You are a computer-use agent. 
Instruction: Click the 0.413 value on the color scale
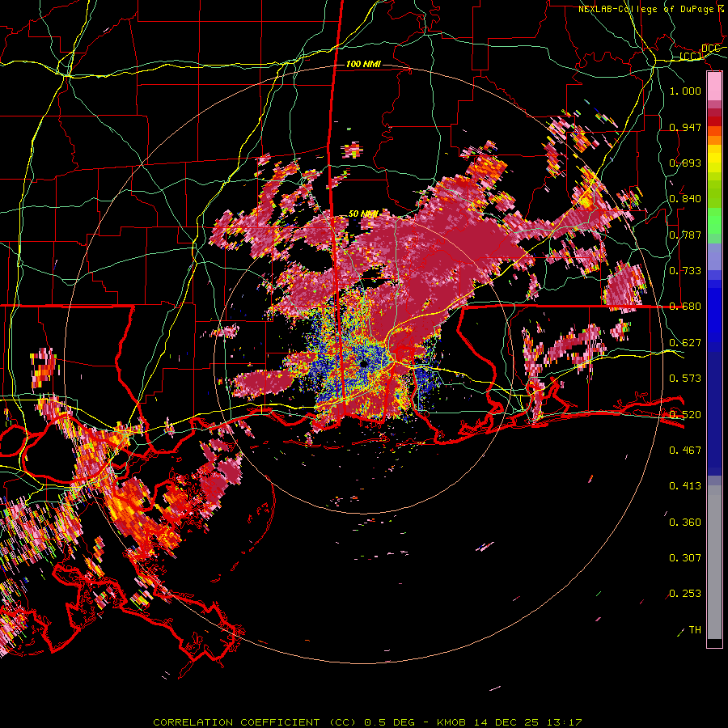pos(685,486)
